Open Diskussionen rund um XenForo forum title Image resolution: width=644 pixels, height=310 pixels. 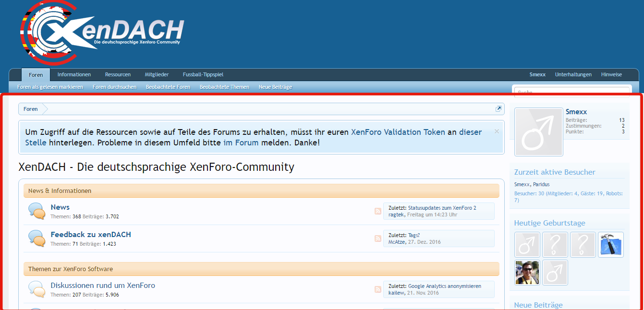[x=103, y=286]
